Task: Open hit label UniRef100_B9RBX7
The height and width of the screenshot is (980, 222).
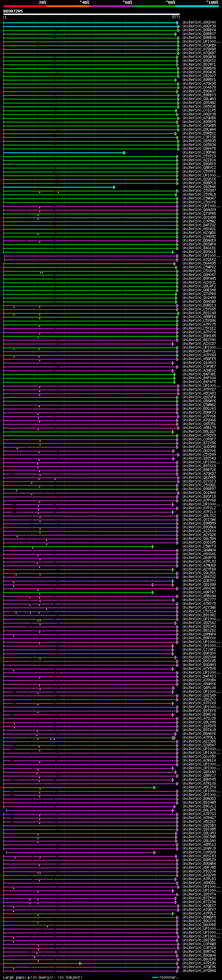Action: pyautogui.click(x=199, y=34)
